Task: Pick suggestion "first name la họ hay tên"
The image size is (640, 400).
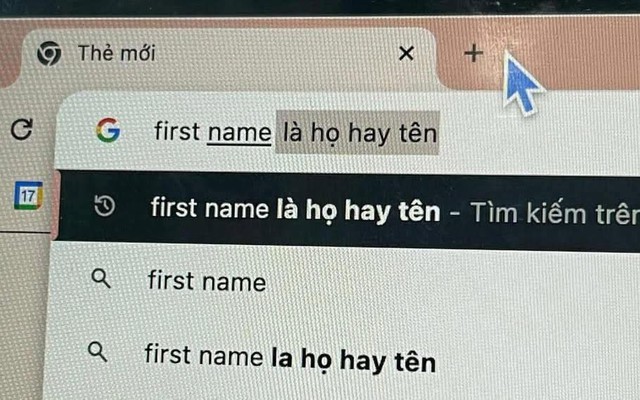Action: tap(341, 358)
